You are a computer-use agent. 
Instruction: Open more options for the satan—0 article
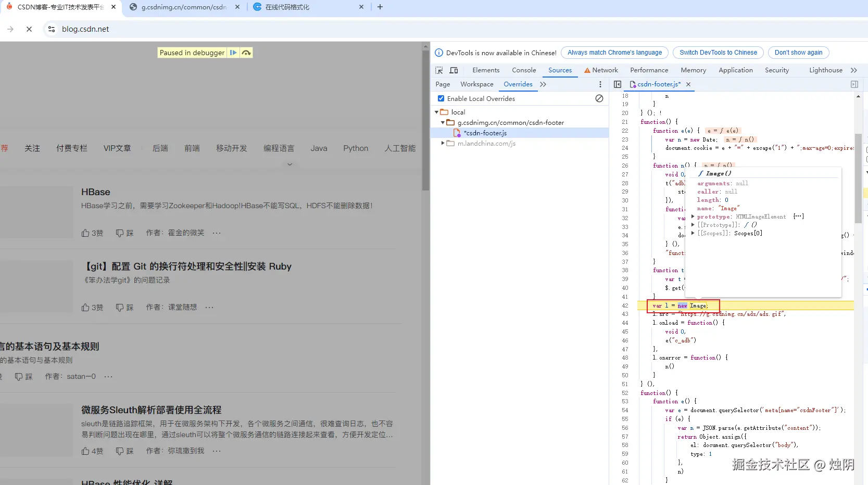click(108, 377)
